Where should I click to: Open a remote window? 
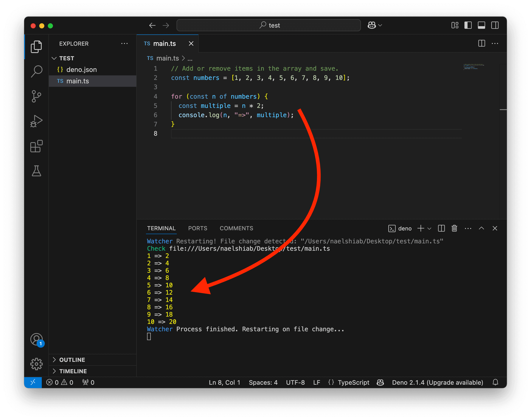(33, 382)
